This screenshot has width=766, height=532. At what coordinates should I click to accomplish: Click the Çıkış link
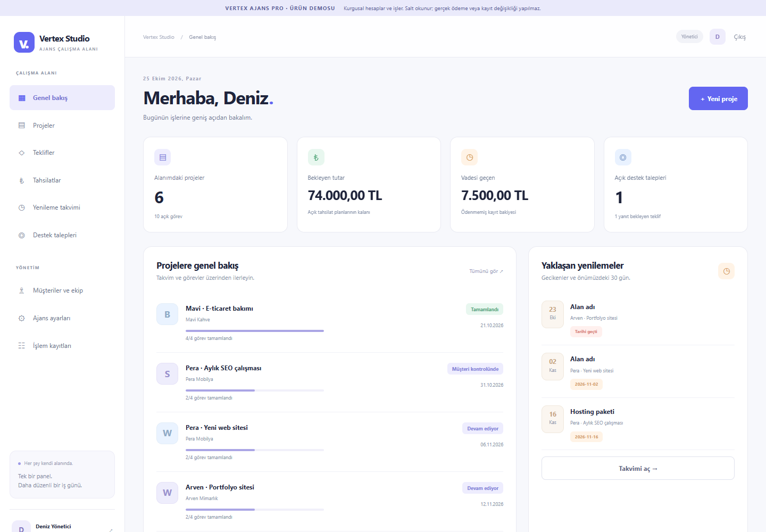pyautogui.click(x=740, y=37)
